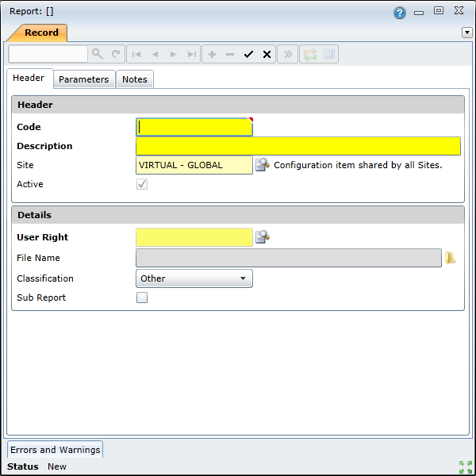Image resolution: width=476 pixels, height=476 pixels.
Task: Open the help question mark icon
Action: pos(399,13)
